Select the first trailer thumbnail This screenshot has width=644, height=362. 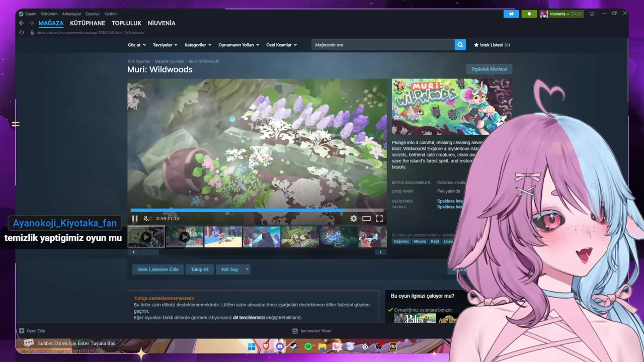(146, 237)
